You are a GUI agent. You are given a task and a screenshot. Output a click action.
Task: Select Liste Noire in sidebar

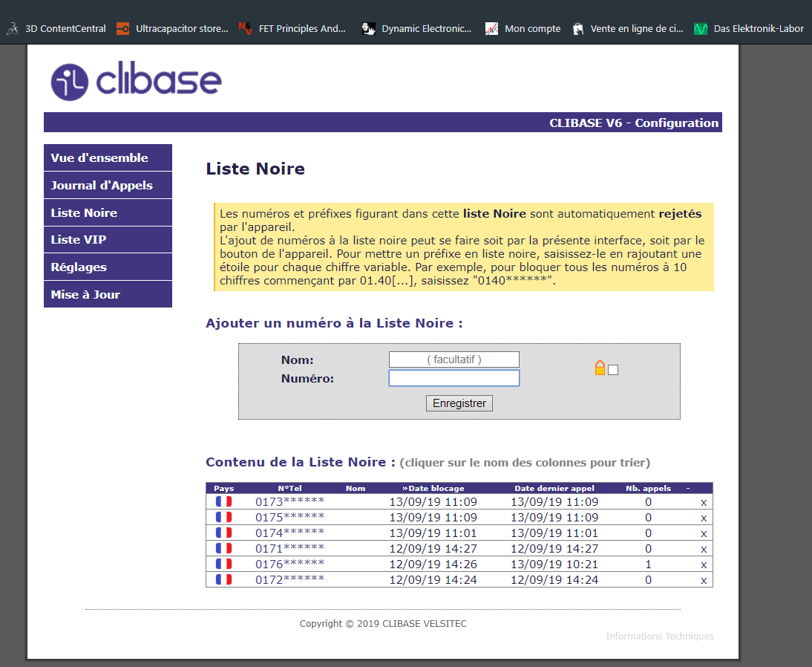(x=108, y=212)
